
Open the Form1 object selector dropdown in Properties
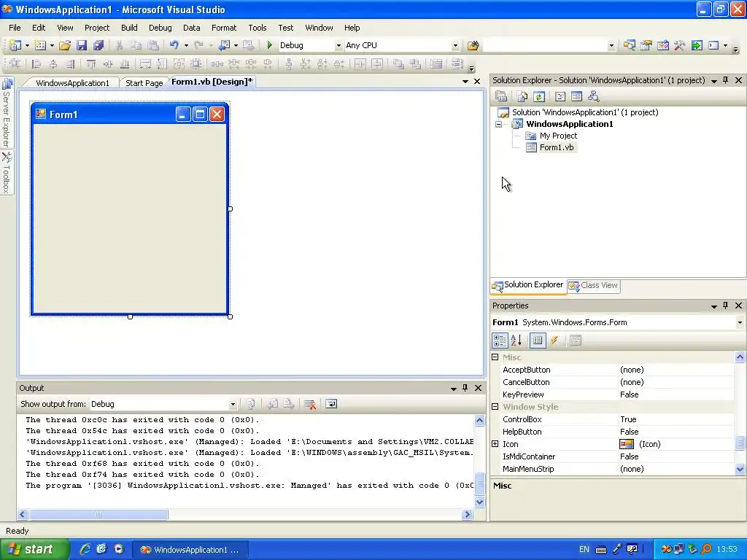click(x=740, y=322)
